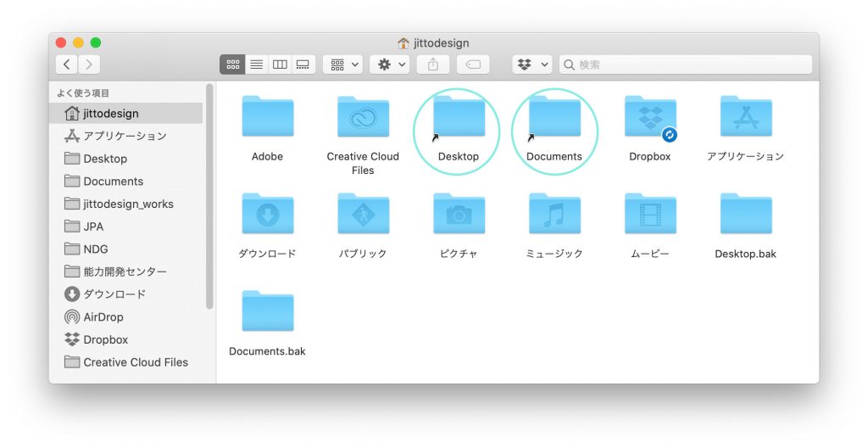Select the ミュージック folder
Image resolution: width=868 pixels, height=448 pixels.
tap(554, 214)
